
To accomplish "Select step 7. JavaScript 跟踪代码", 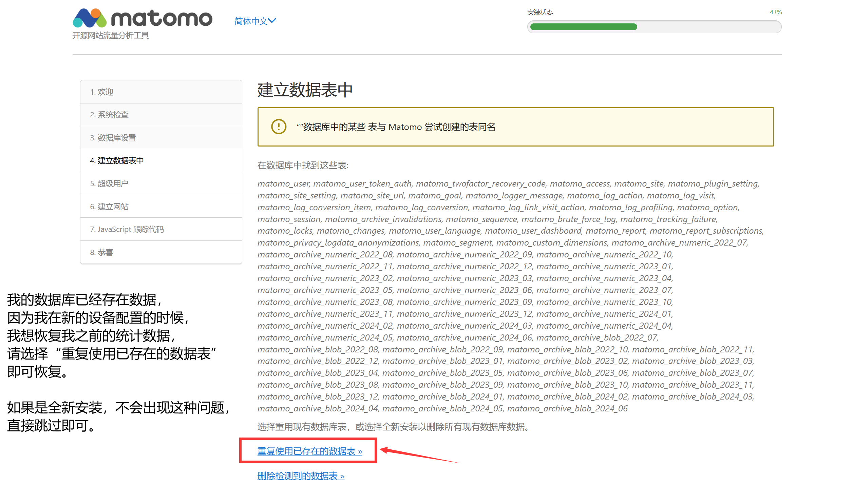I will pyautogui.click(x=127, y=229).
